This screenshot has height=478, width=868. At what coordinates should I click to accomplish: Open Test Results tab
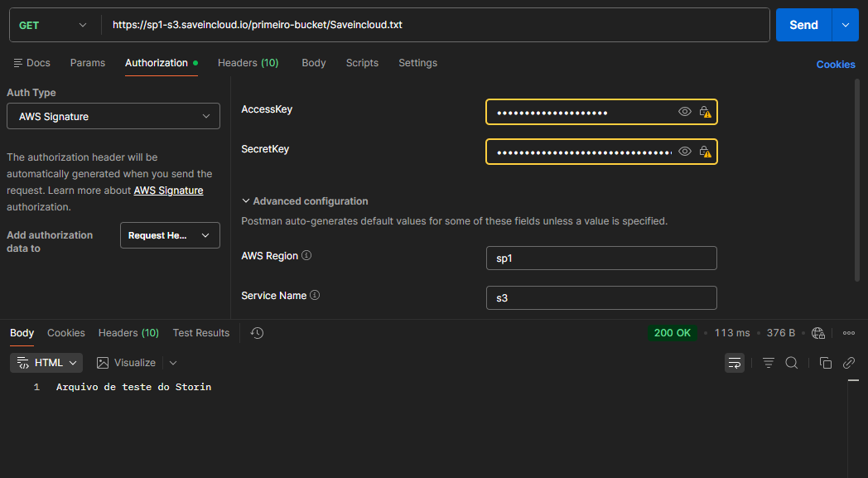pyautogui.click(x=201, y=333)
